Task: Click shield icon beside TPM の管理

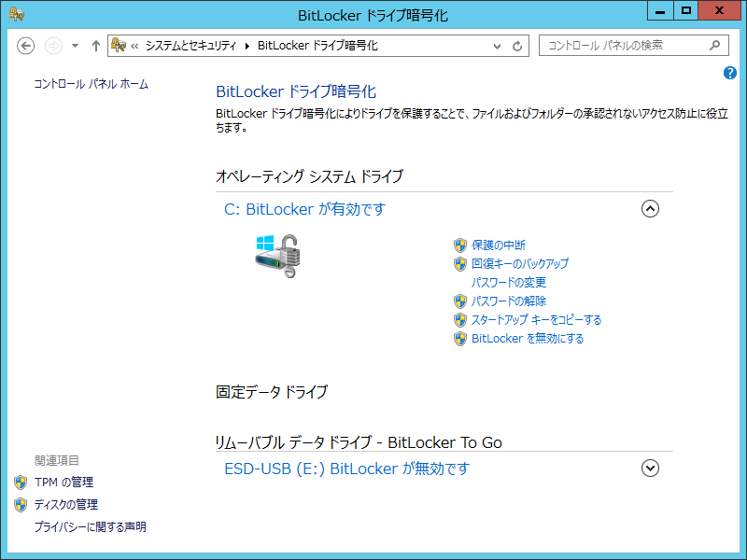Action: point(21,483)
